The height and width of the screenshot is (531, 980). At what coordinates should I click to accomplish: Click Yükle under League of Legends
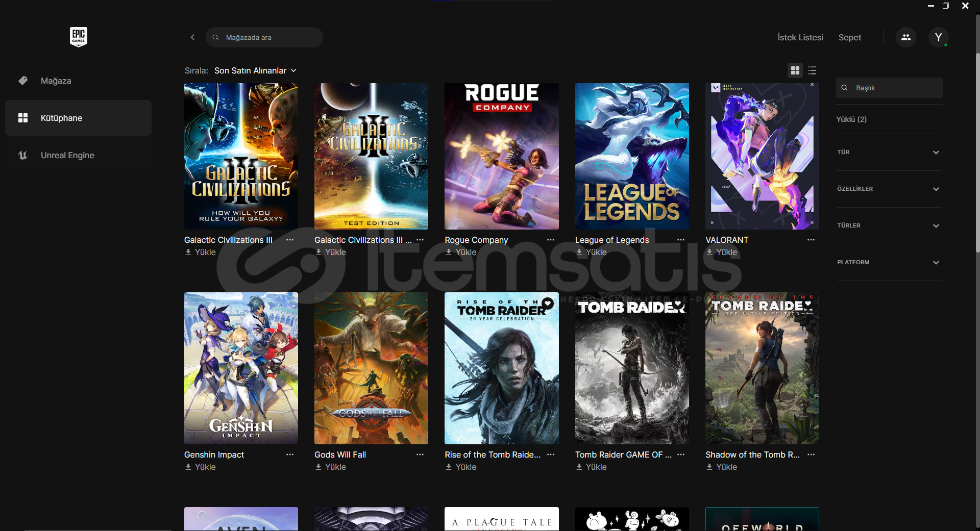pos(591,252)
